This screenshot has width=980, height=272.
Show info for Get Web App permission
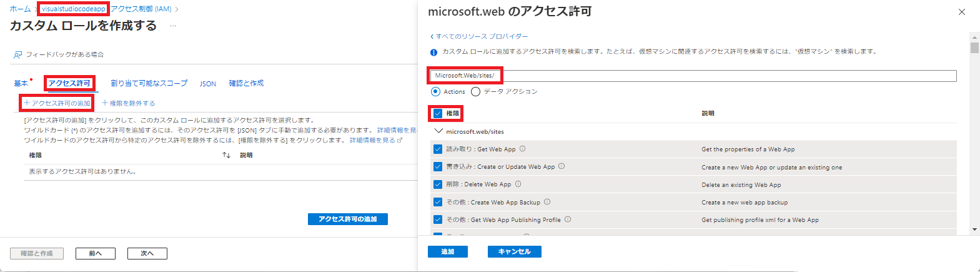pyautogui.click(x=523, y=149)
